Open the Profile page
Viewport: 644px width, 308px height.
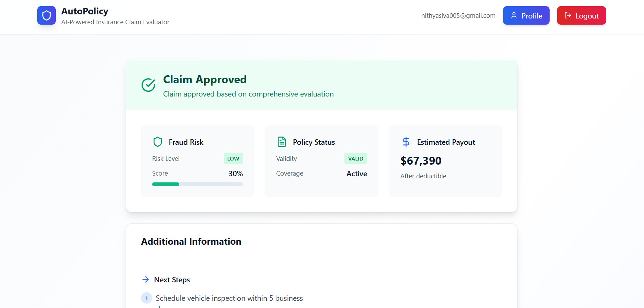point(526,15)
